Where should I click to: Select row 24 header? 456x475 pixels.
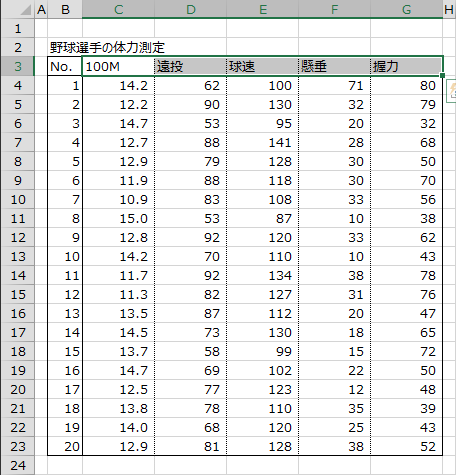coord(17,465)
